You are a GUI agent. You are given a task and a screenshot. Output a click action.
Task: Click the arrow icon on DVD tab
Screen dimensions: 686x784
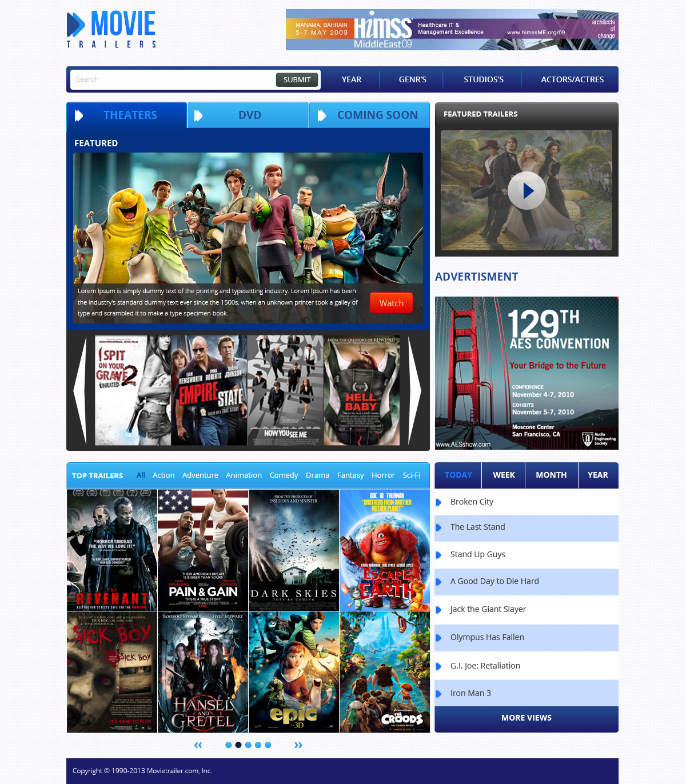coord(198,115)
